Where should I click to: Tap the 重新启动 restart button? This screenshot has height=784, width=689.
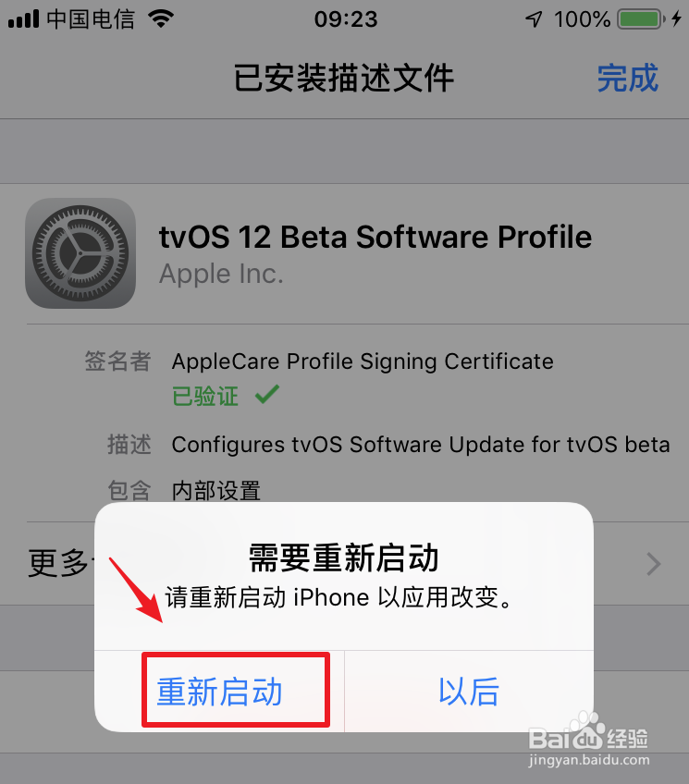coord(219,692)
